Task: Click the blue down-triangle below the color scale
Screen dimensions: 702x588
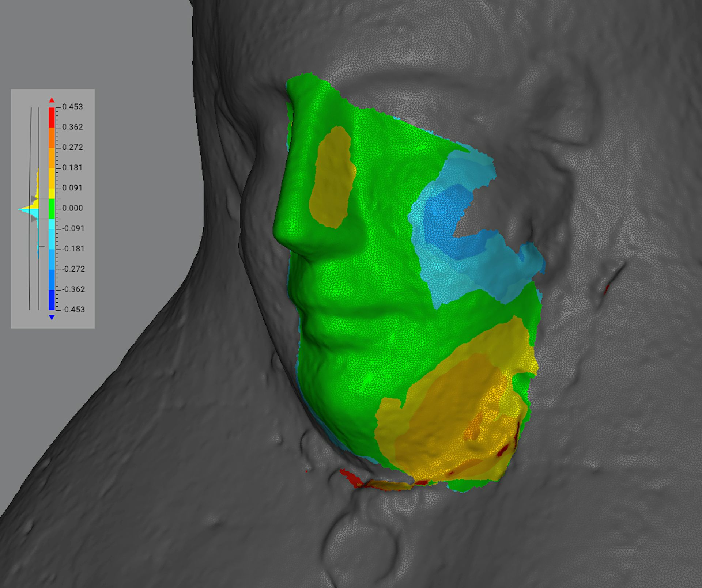Action: coord(52,317)
